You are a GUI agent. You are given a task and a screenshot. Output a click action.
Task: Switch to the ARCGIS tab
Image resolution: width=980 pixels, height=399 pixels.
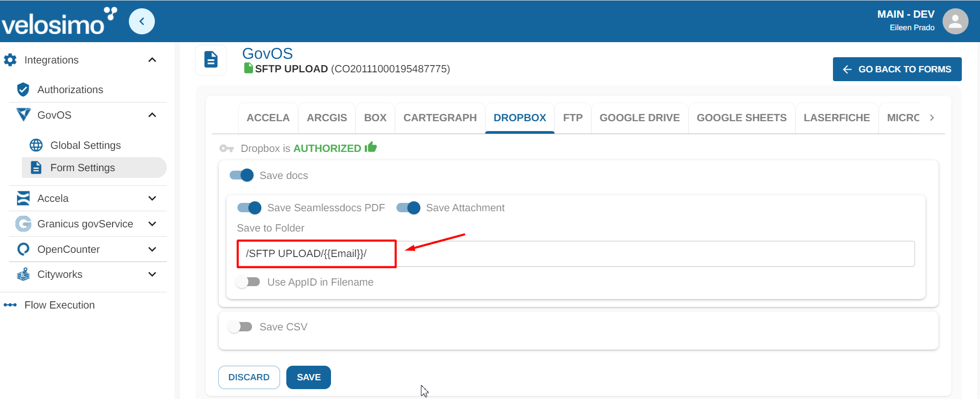point(327,118)
